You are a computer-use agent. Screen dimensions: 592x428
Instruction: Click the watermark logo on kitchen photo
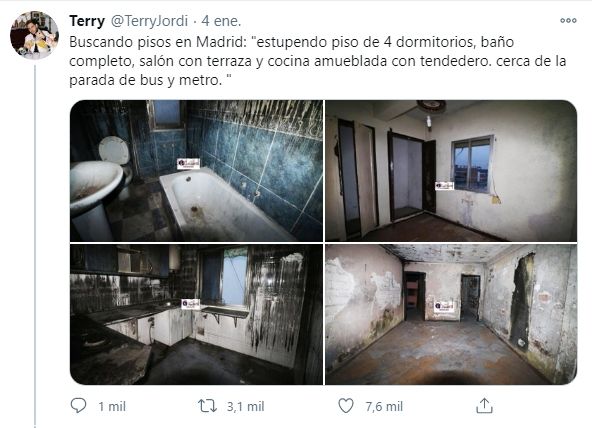(191, 304)
